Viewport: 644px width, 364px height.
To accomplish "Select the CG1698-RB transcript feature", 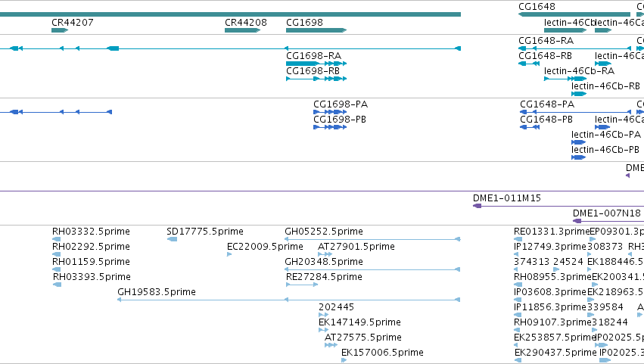I will [316, 79].
